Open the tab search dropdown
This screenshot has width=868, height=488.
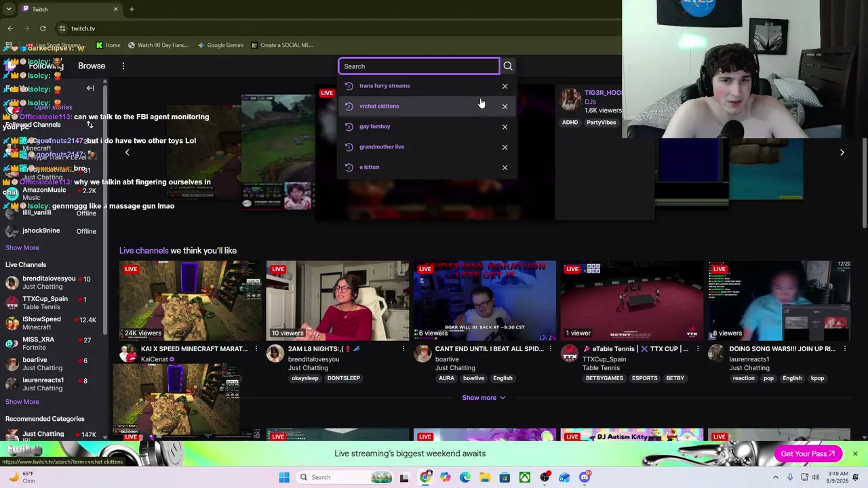(9, 9)
